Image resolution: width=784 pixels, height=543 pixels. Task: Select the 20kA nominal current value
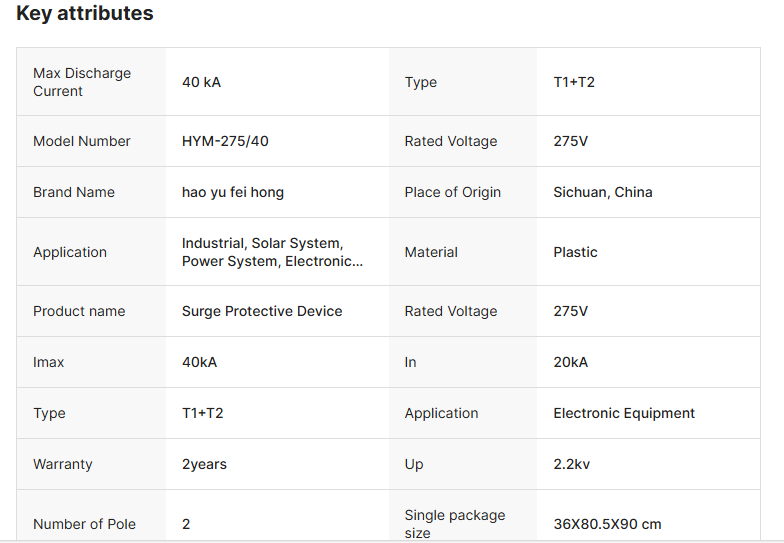(x=570, y=362)
